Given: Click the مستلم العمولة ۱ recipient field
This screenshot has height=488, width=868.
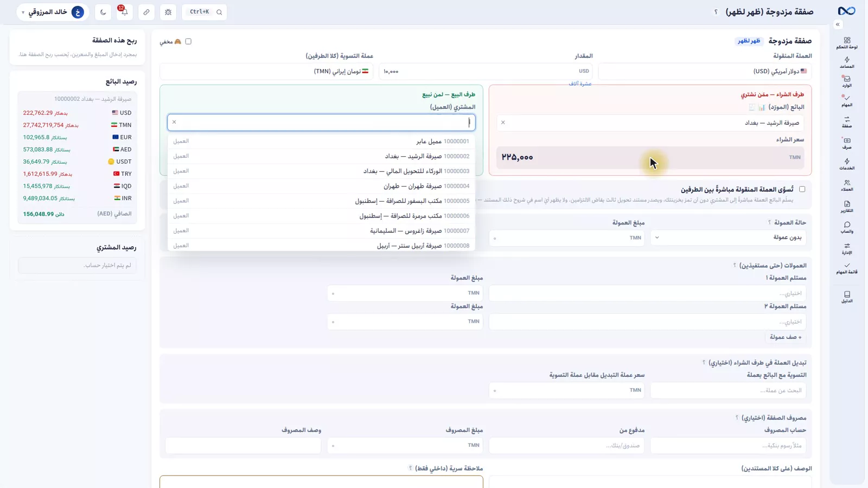Looking at the screenshot, I should pyautogui.click(x=647, y=293).
